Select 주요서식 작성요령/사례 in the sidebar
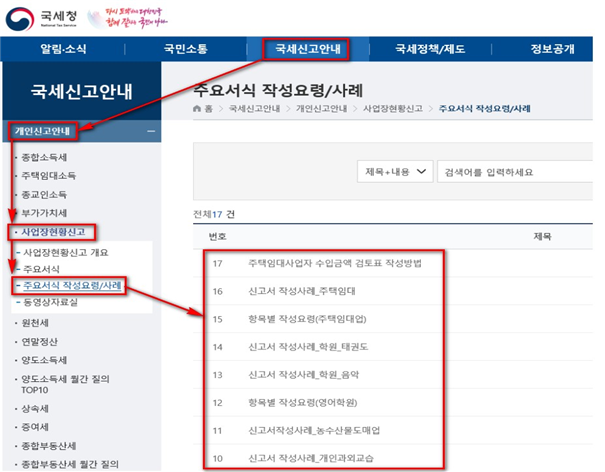Viewport: 605px width, 472px height. click(71, 286)
